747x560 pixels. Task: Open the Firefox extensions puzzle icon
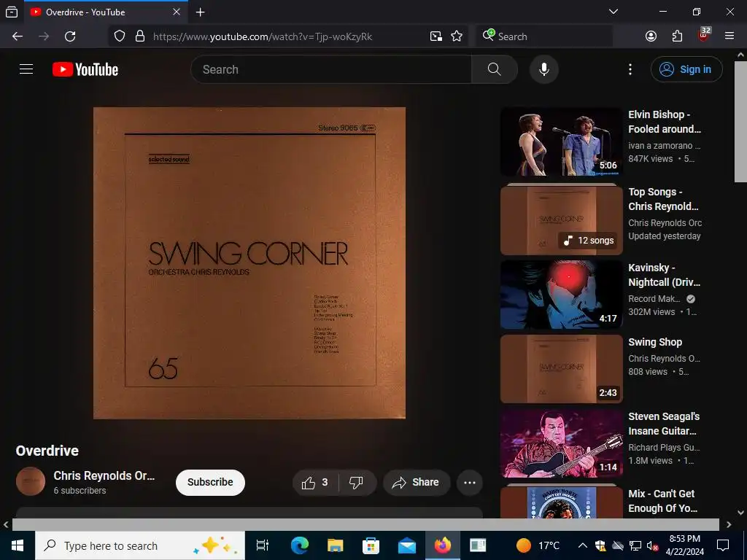pyautogui.click(x=677, y=36)
